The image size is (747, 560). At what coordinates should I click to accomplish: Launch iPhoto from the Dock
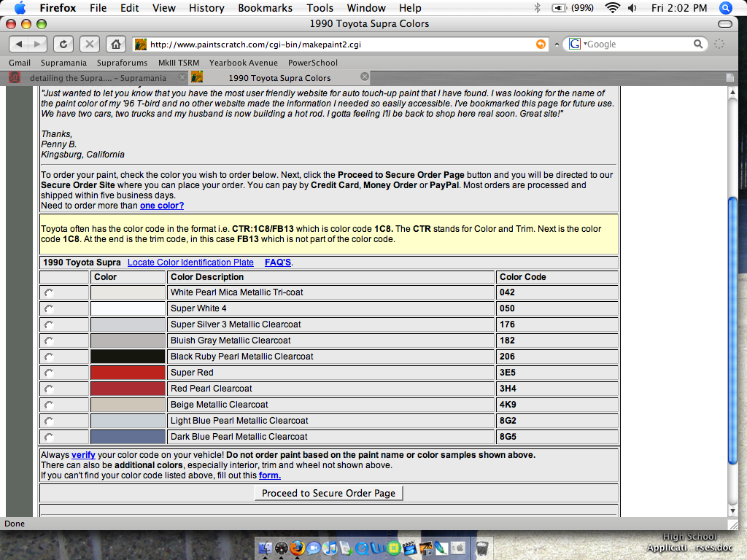coord(426,548)
